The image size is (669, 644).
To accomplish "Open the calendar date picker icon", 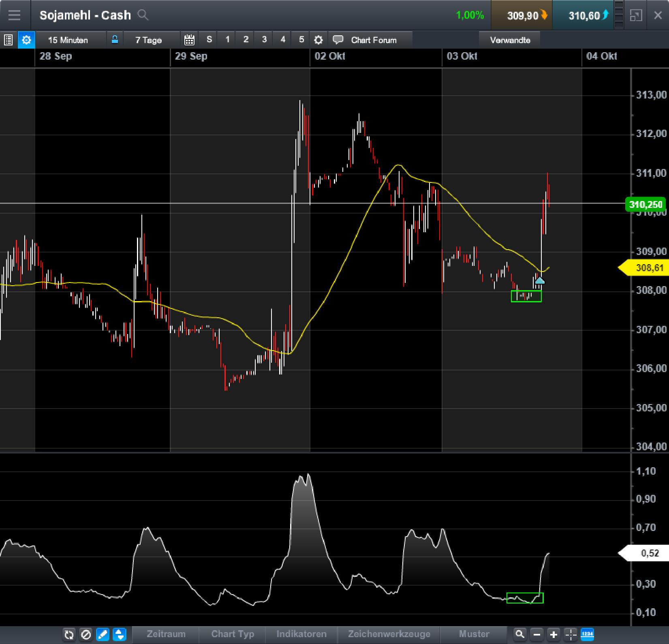I will click(189, 39).
